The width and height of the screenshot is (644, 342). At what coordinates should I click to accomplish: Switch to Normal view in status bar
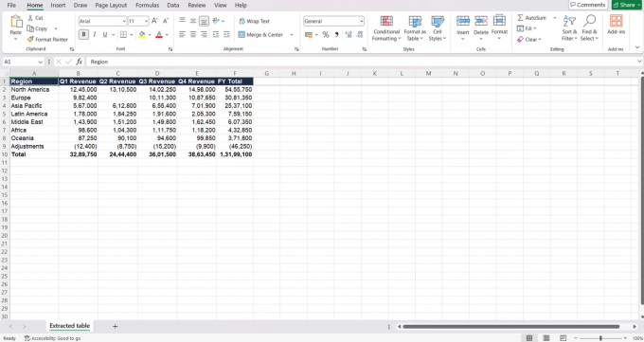(529, 338)
